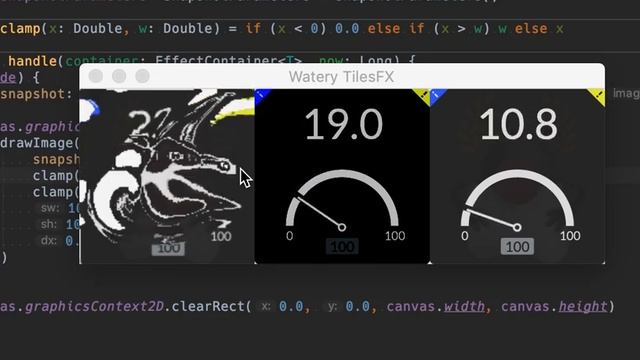Click the third greyed-out window control (zoom)
The height and width of the screenshot is (360, 640).
[142, 76]
